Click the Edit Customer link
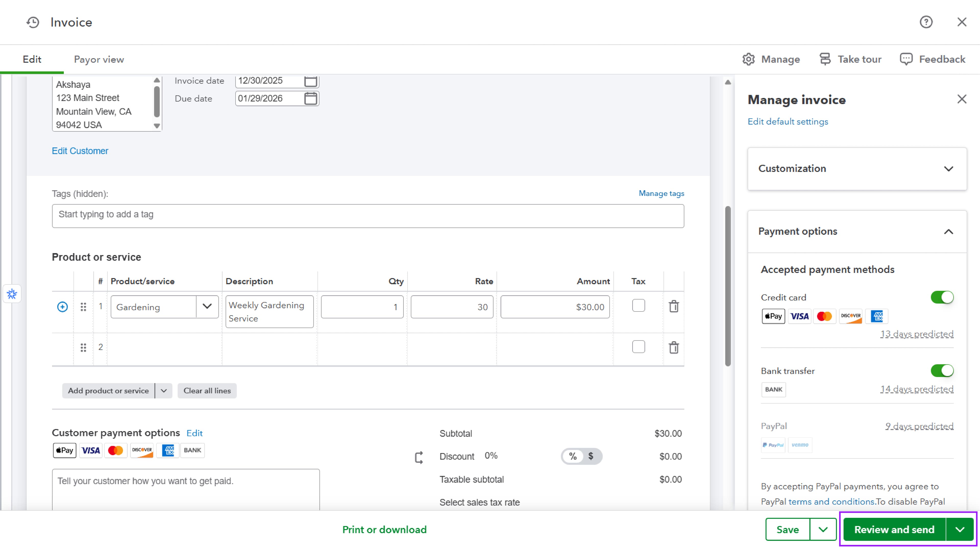The height and width of the screenshot is (551, 980). 80,151
